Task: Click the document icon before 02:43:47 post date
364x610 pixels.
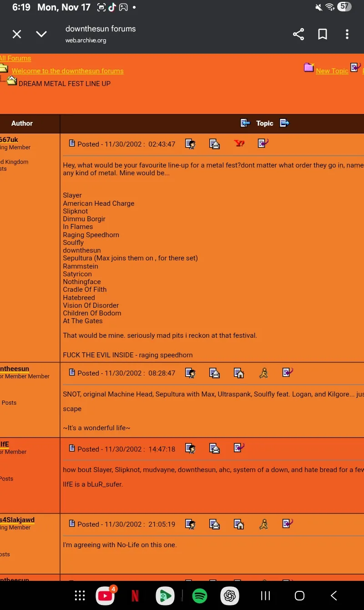Action: [x=72, y=143]
